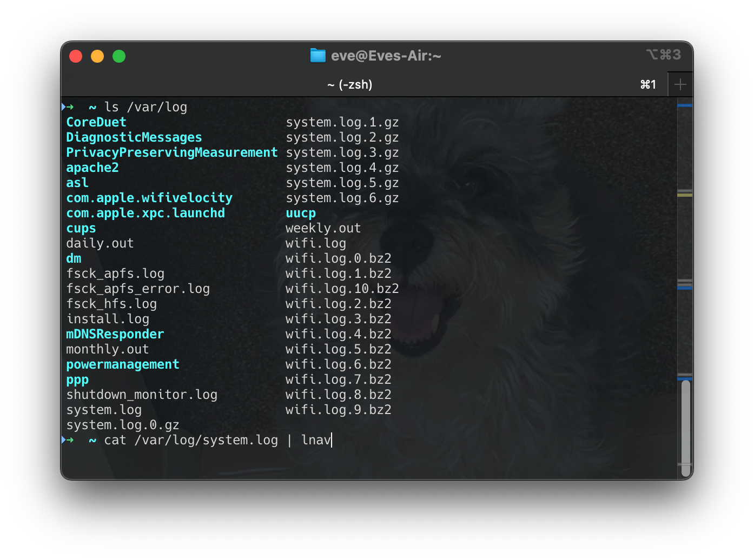Place the cursor after "lnav" on the command line
Viewport: 754px width, 560px height.
[331, 440]
